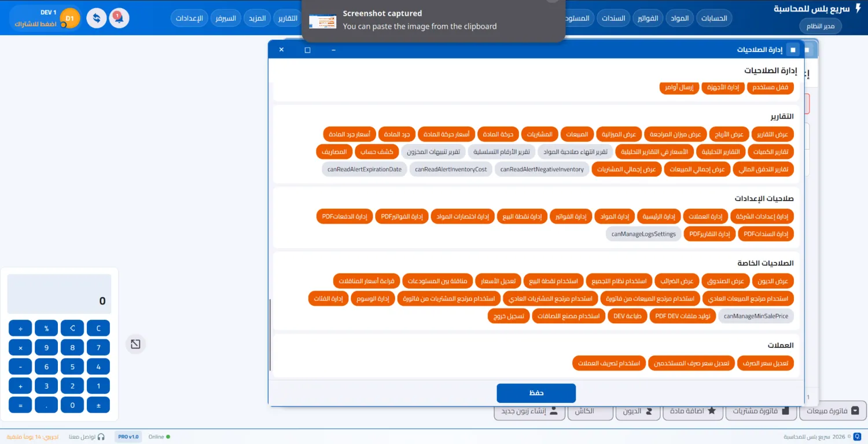Click the equals key on calculator
Image resolution: width=868 pixels, height=444 pixels.
click(x=20, y=405)
